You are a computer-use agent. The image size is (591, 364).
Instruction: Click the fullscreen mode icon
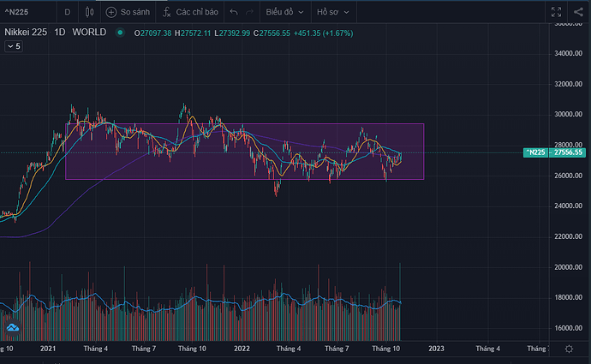click(556, 13)
